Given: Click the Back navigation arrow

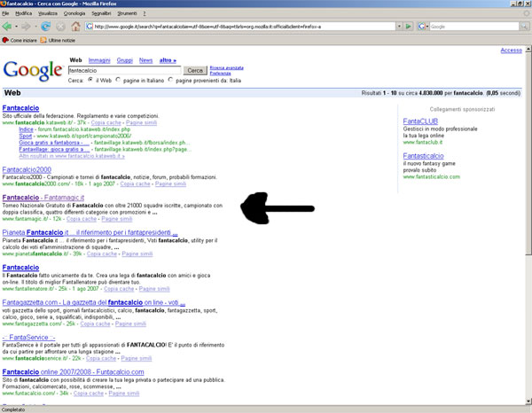Looking at the screenshot, I should tap(6, 26).
